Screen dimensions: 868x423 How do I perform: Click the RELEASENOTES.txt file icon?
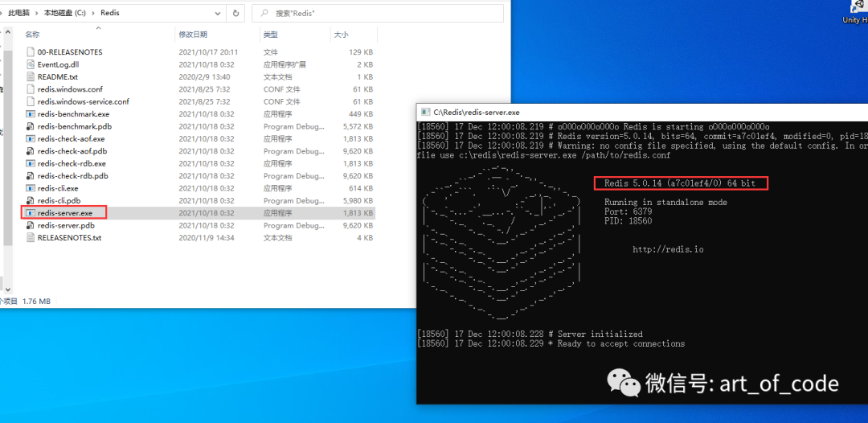click(x=31, y=237)
